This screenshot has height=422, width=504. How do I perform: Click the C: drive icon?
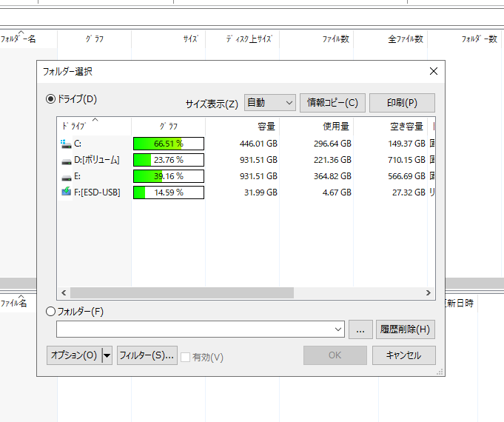click(x=67, y=144)
